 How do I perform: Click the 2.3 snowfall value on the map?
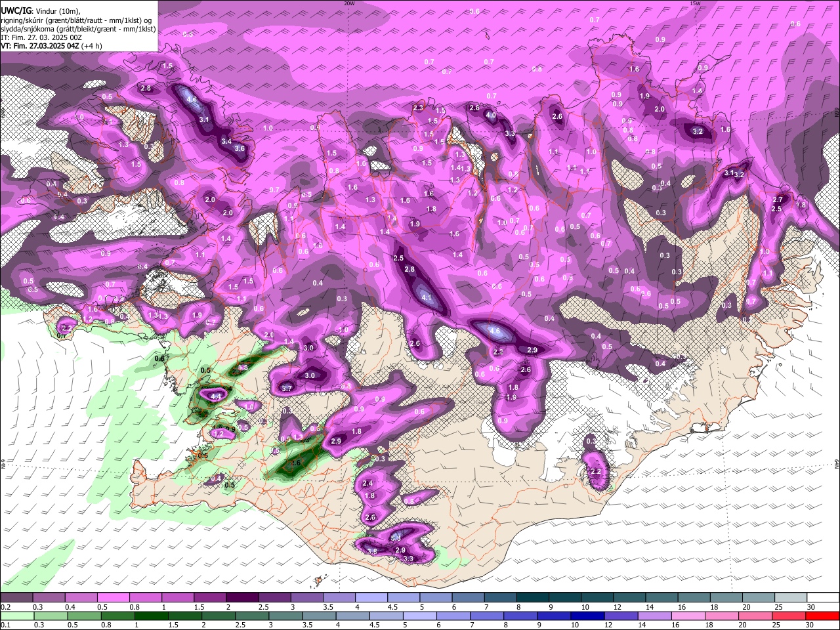click(418, 108)
